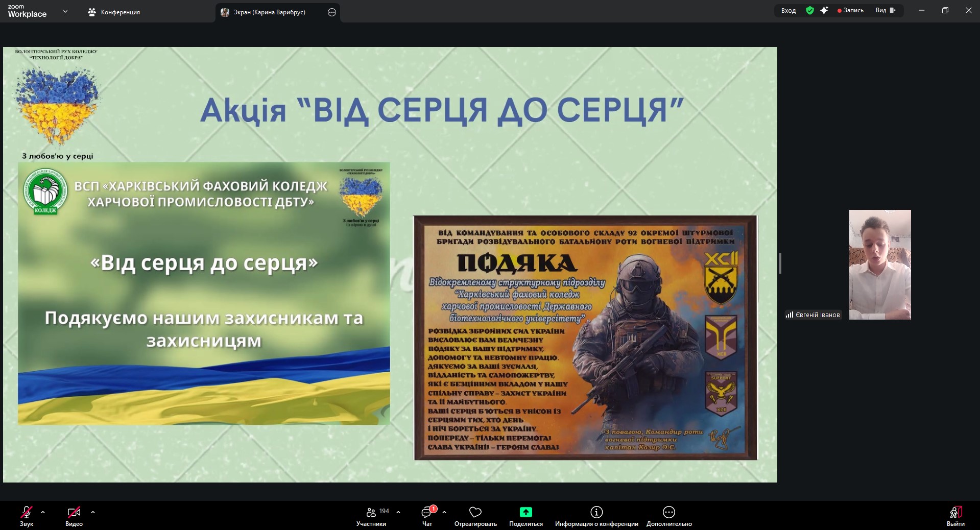The height and width of the screenshot is (530, 980).
Task: Expand video options arrow next to Видео
Action: [93, 512]
